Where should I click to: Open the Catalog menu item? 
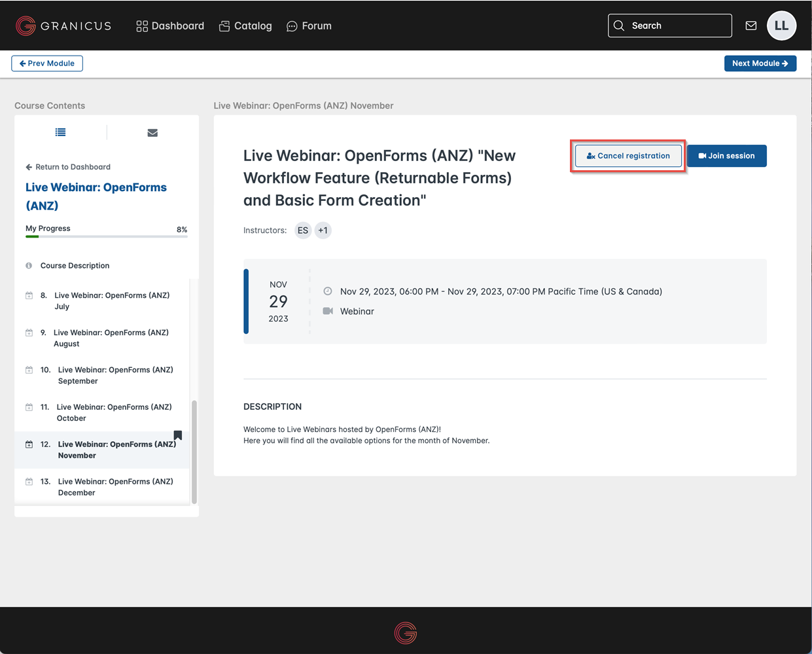(x=245, y=26)
